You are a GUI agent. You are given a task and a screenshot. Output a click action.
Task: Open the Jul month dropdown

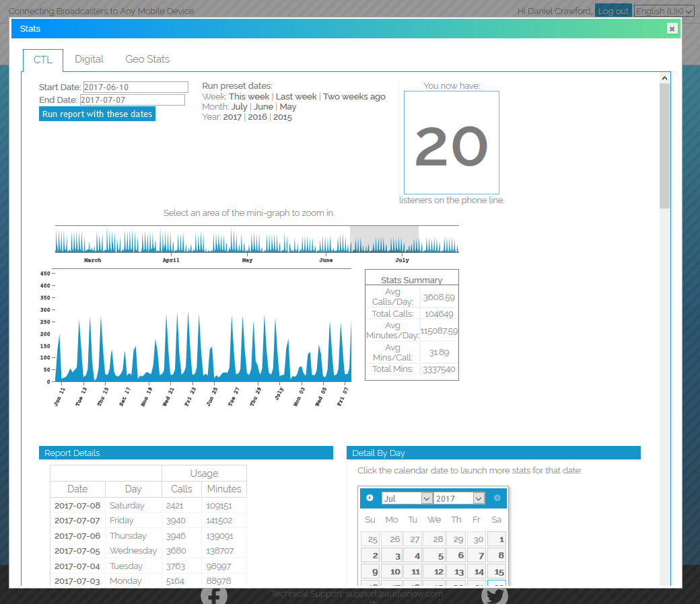point(407,498)
